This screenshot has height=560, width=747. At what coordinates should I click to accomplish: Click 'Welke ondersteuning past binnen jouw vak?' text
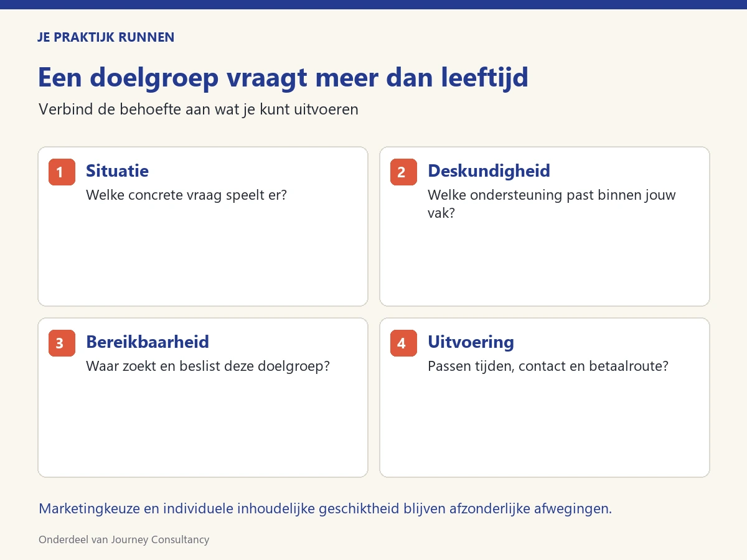[552, 203]
